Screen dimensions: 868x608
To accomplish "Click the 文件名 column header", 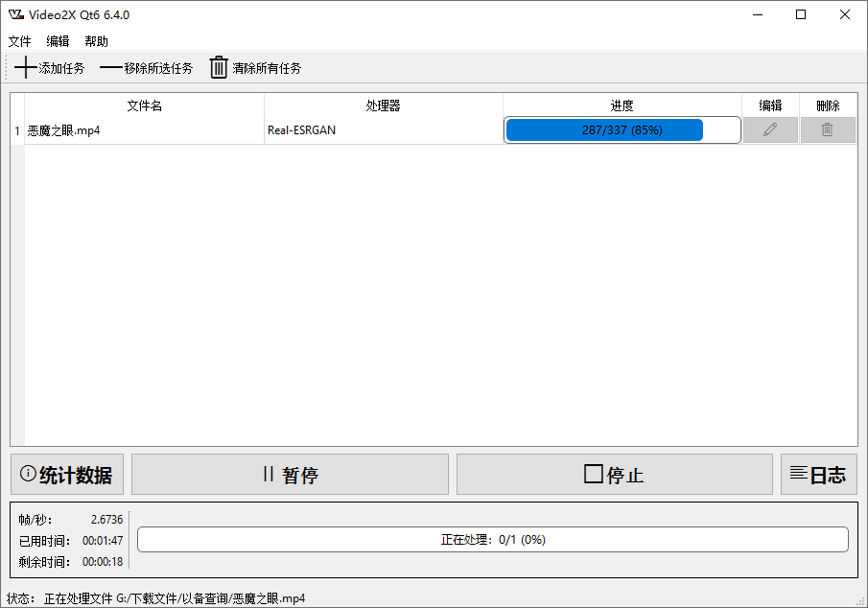I will tap(144, 105).
